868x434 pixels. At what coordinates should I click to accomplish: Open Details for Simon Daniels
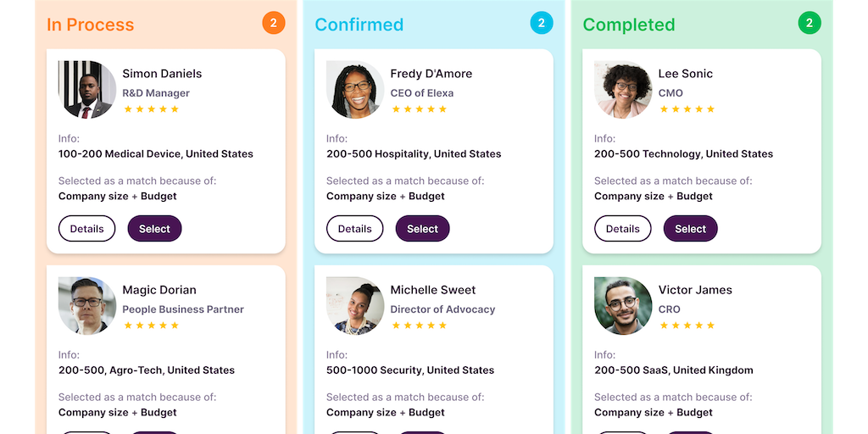tap(86, 229)
